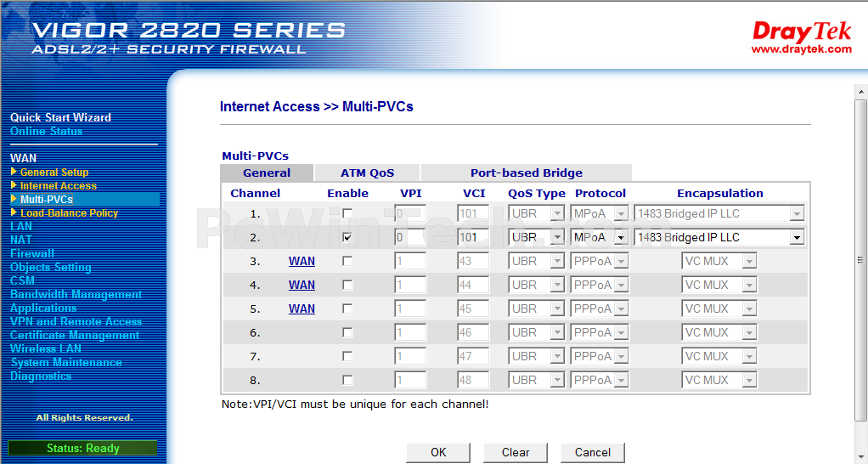Open the Firewall menu in sidebar
The image size is (868, 464).
pyautogui.click(x=32, y=253)
